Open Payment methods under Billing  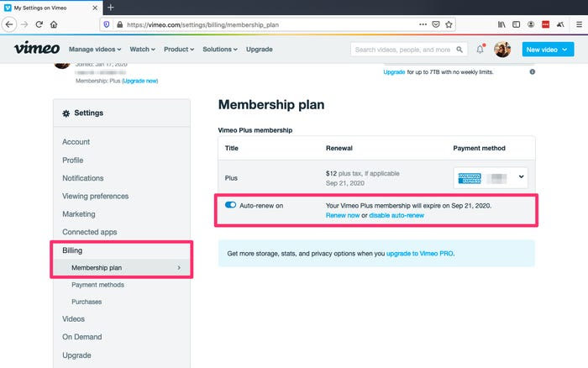click(98, 285)
